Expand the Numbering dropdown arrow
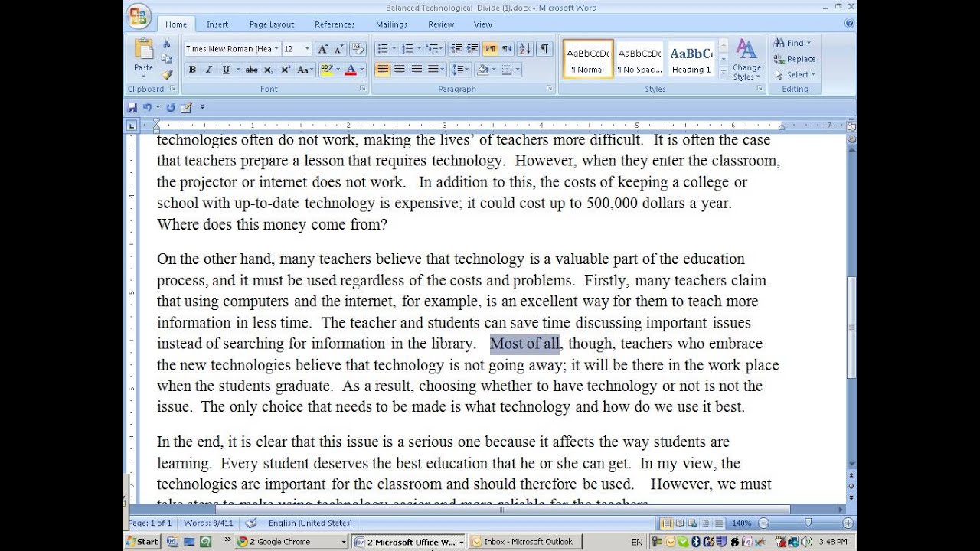980x551 pixels. tap(419, 48)
